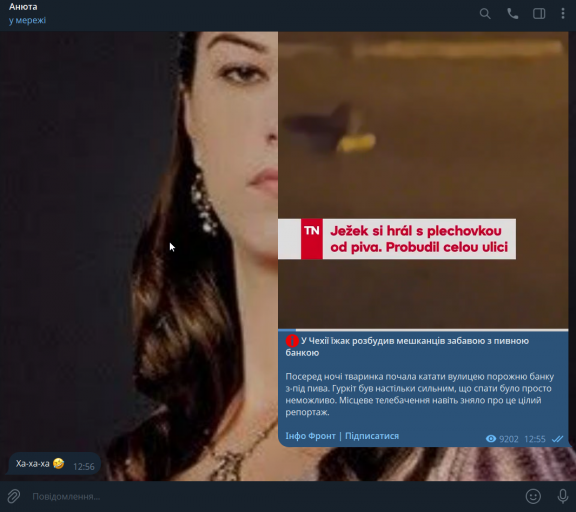
Task: Click the 'у мережі' online status text
Action: click(x=28, y=20)
